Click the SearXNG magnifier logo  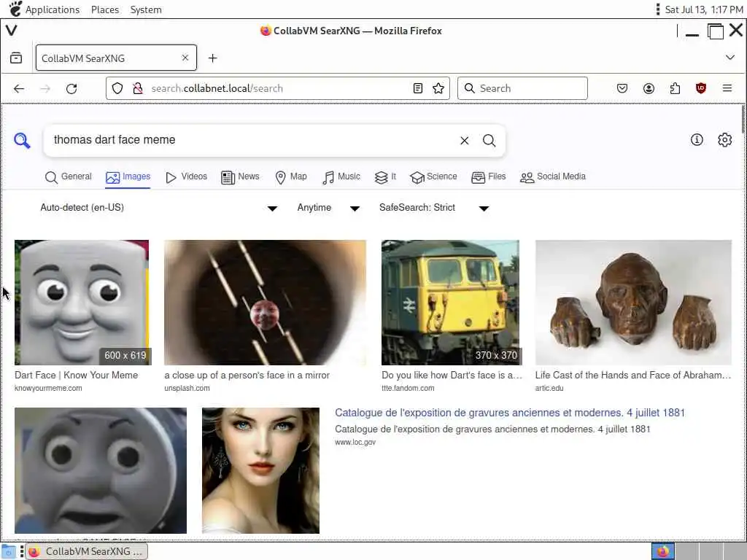coord(22,141)
